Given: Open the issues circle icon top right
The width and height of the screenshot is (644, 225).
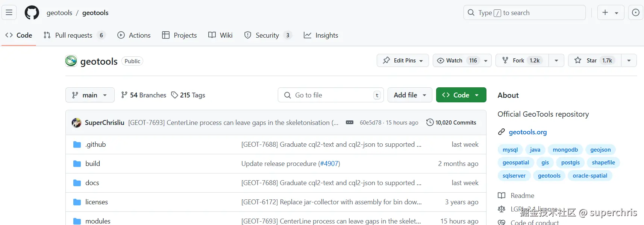Looking at the screenshot, I should pos(635,12).
